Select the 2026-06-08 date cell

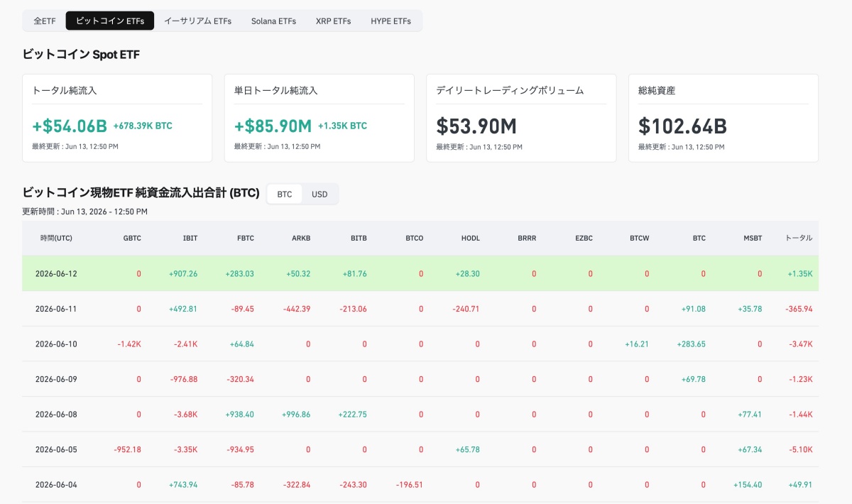click(56, 414)
